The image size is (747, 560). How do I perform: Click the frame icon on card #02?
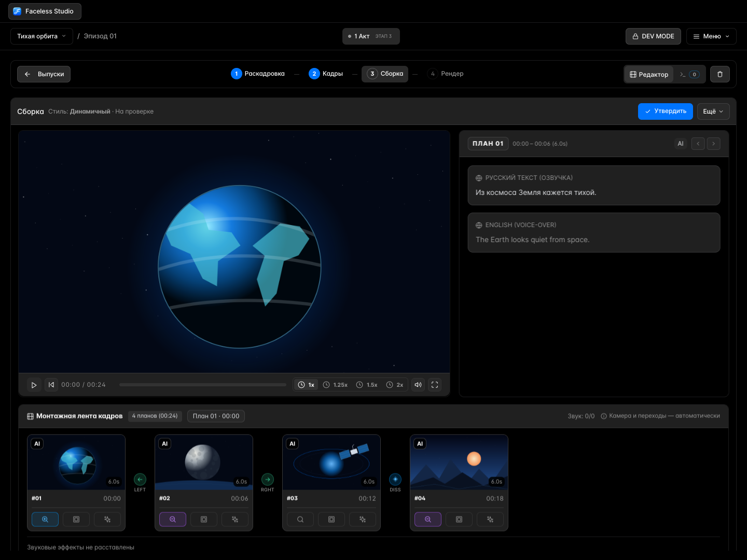(204, 519)
